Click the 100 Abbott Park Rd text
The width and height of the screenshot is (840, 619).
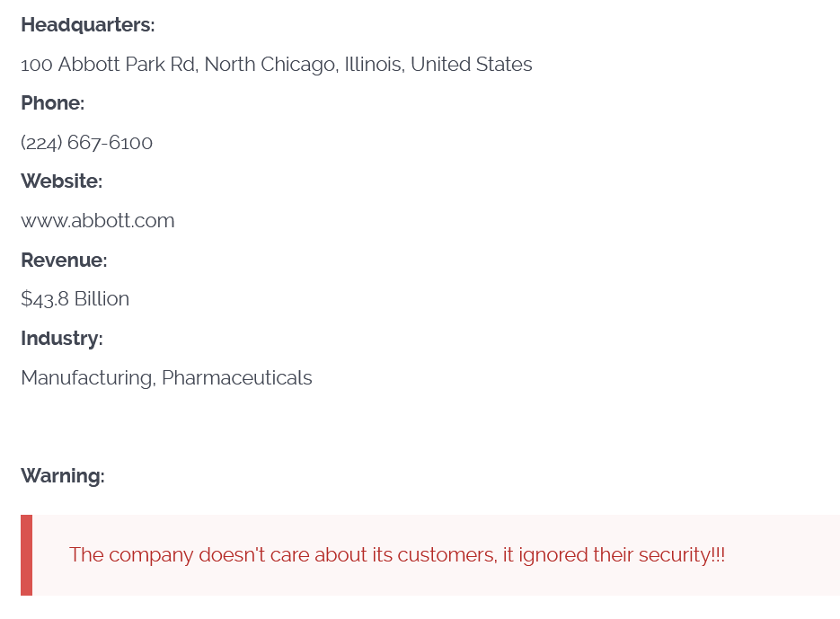pyautogui.click(x=109, y=65)
